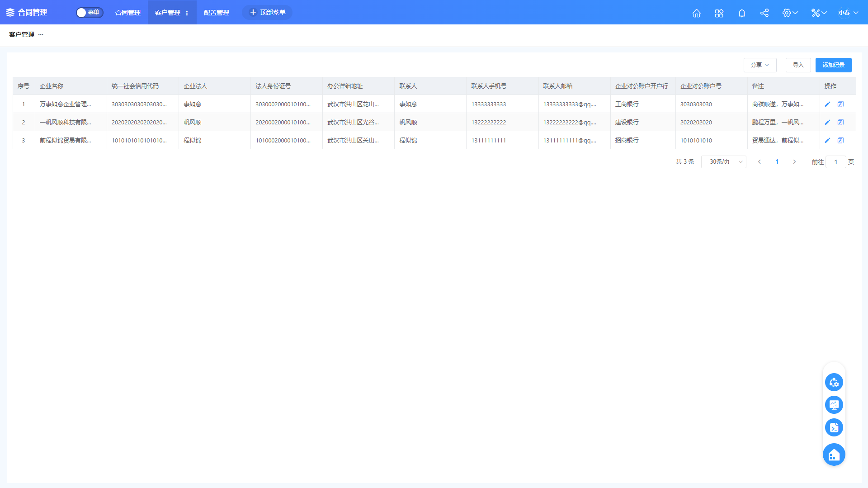Viewport: 868px width, 488px height.
Task: Open details icon for 一帆风顺 row
Action: (840, 122)
